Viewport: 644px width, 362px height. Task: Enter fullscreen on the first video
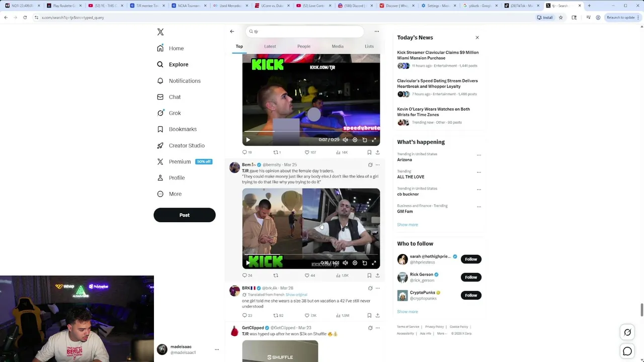tap(374, 140)
